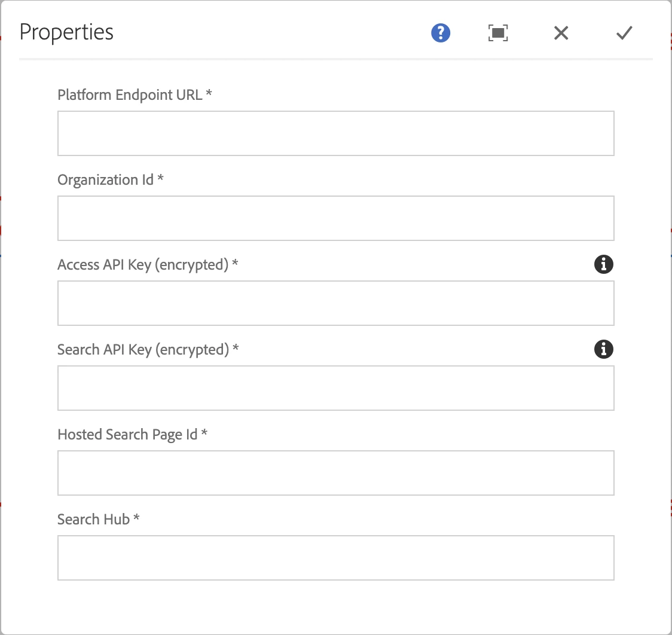Image resolution: width=672 pixels, height=635 pixels.
Task: Click the Platform Endpoint URL label
Action: click(130, 94)
